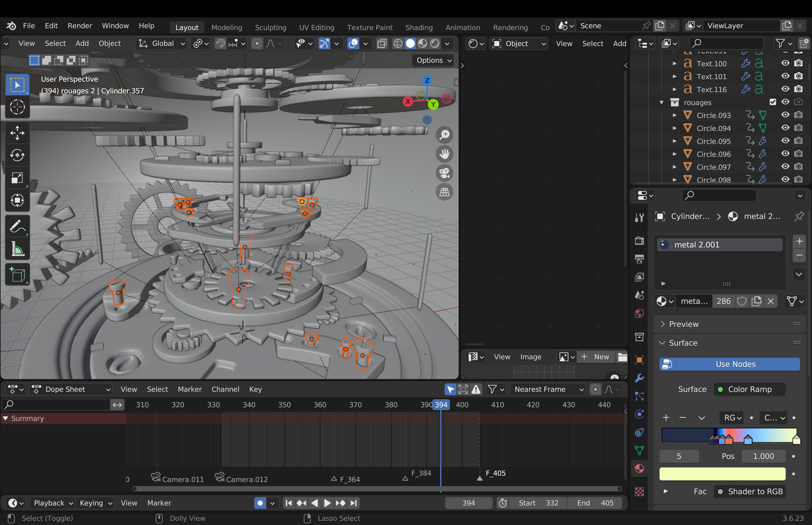The image size is (812, 525).
Task: Switch to orthographic view with the grid icon
Action: [444, 192]
